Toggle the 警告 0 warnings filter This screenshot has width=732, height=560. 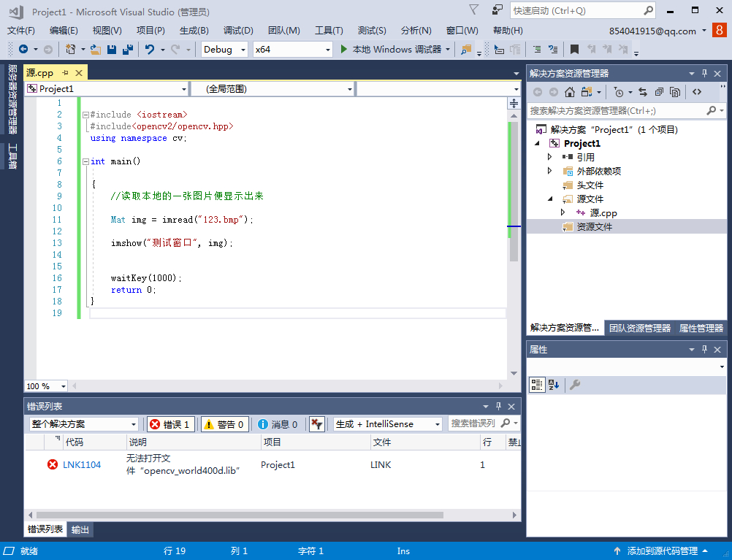[224, 424]
